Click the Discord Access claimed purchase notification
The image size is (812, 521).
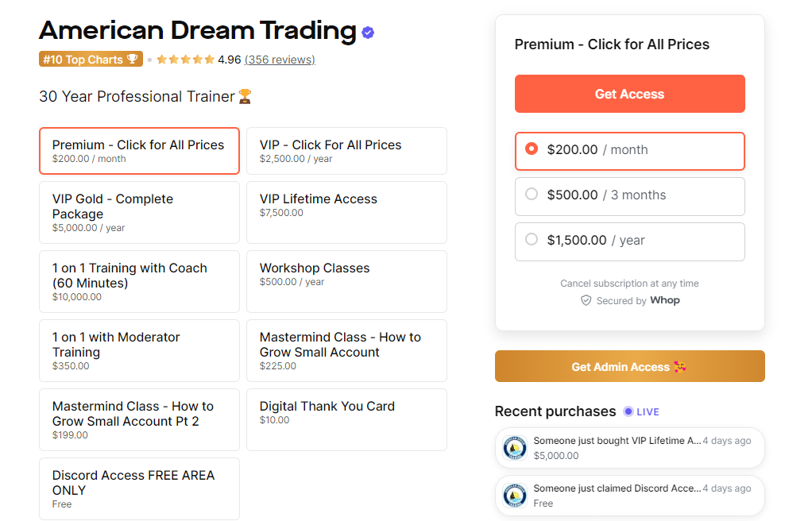pos(629,495)
